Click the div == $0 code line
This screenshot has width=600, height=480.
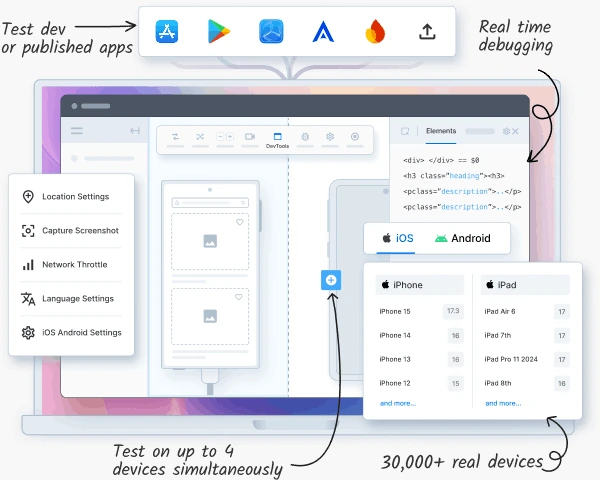pos(441,160)
